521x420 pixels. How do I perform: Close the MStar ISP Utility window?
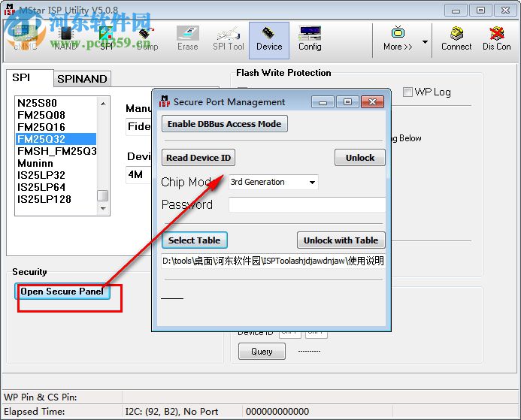coord(506,11)
